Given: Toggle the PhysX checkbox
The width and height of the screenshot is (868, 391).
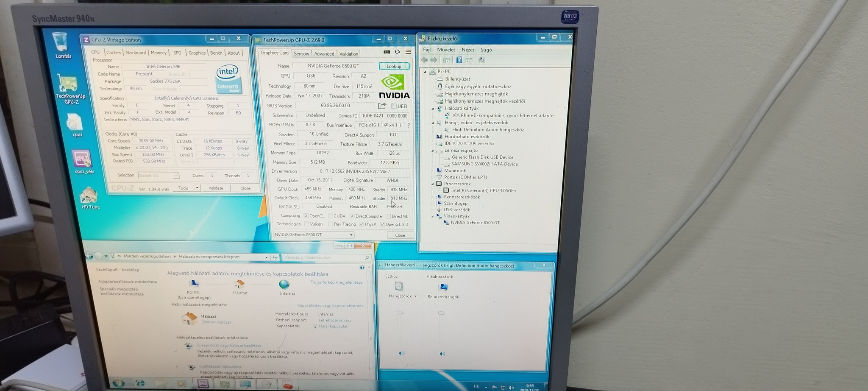Looking at the screenshot, I should coord(361,224).
